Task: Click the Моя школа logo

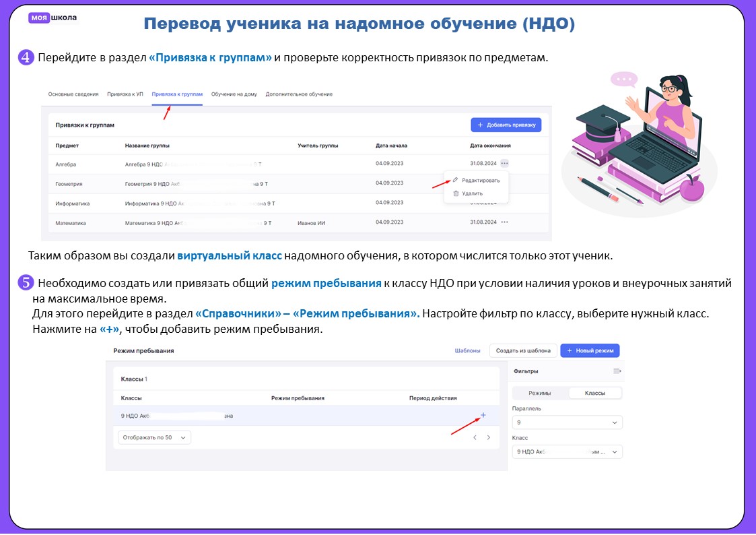Action: (53, 18)
